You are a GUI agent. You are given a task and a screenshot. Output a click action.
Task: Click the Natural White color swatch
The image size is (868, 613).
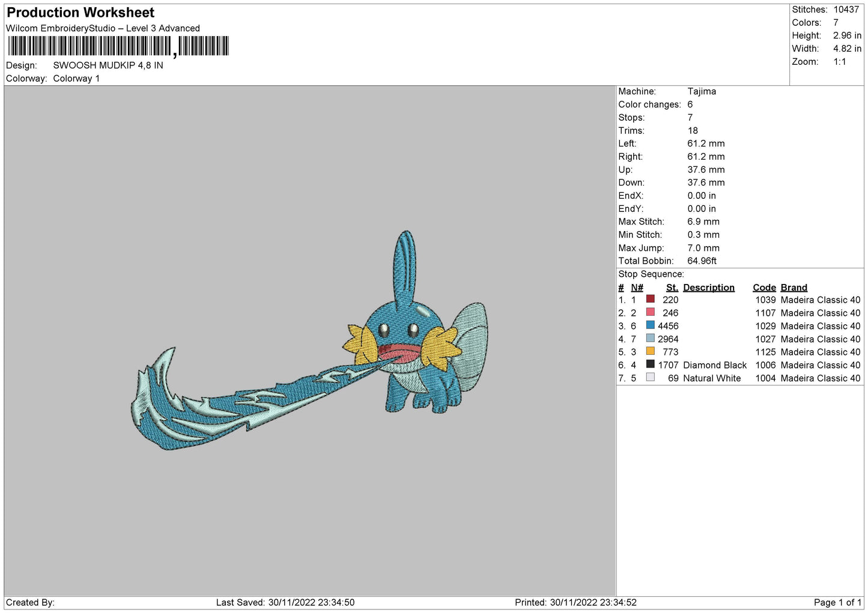click(x=650, y=378)
